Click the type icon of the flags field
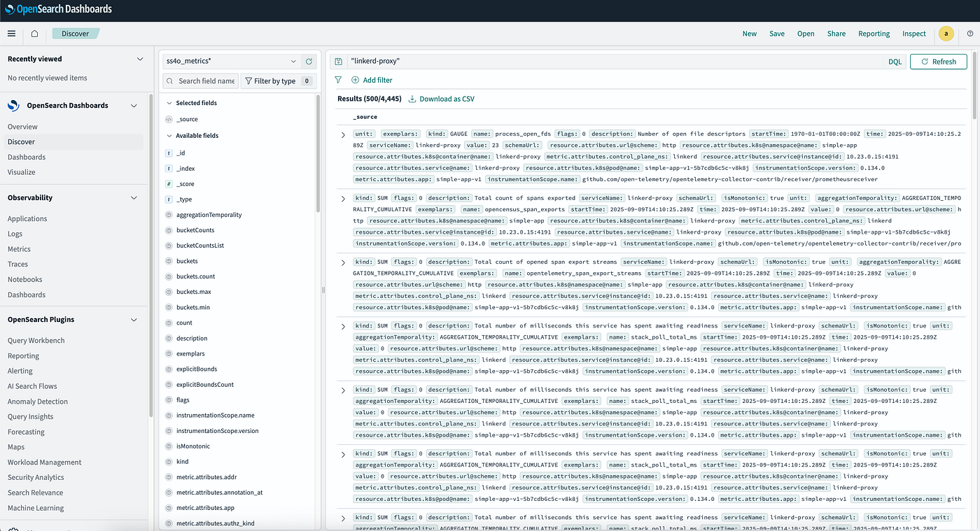The width and height of the screenshot is (980, 531). point(169,400)
